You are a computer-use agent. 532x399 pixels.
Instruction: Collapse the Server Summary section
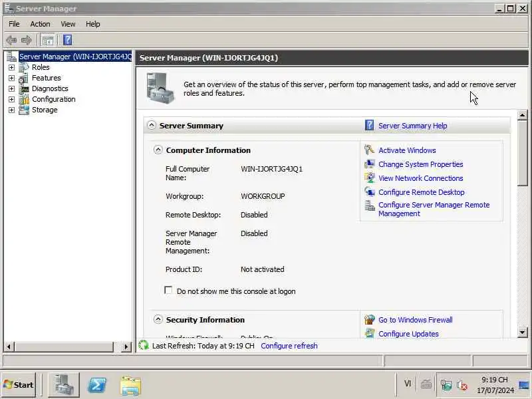pyautogui.click(x=152, y=125)
